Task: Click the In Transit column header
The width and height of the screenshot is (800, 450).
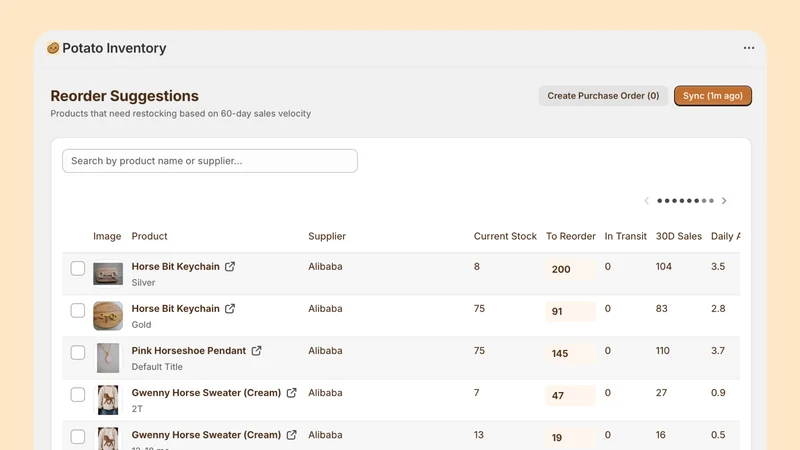Action: click(626, 236)
